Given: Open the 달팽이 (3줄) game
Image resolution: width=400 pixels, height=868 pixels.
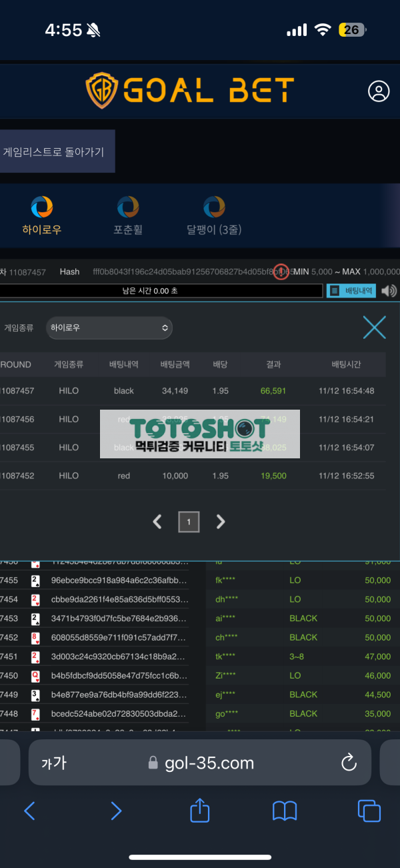Looking at the screenshot, I should [214, 216].
